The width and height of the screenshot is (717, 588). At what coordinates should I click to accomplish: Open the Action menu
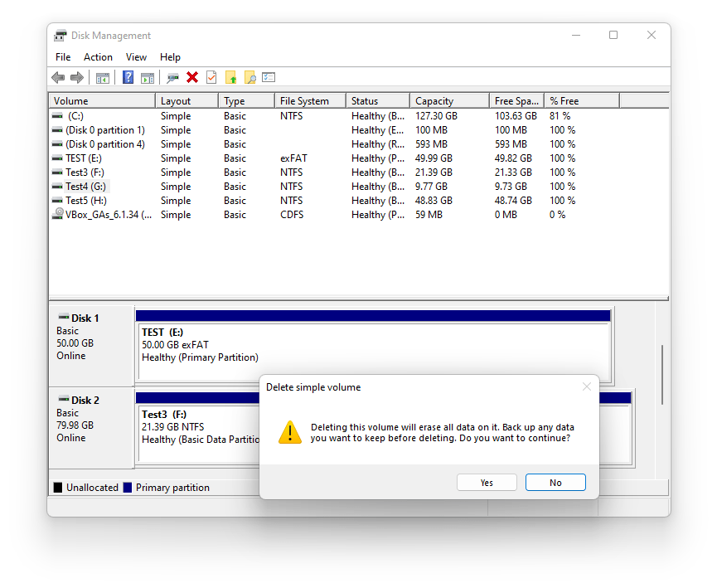point(98,57)
